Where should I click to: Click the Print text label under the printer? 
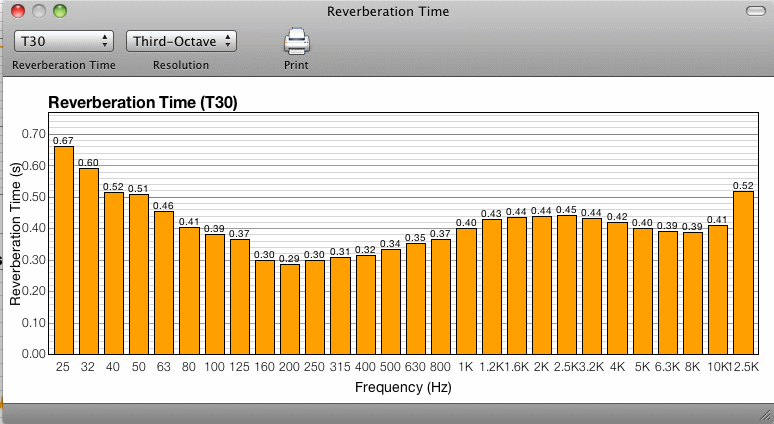click(296, 65)
